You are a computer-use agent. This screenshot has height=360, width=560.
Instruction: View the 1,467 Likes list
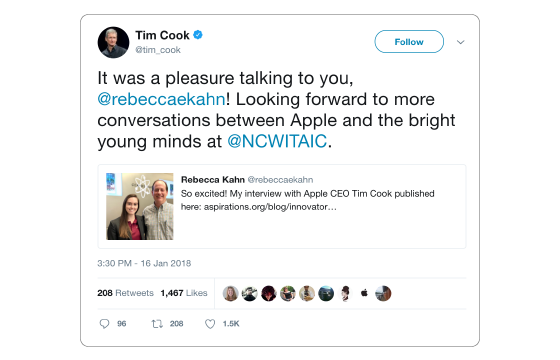(x=184, y=293)
